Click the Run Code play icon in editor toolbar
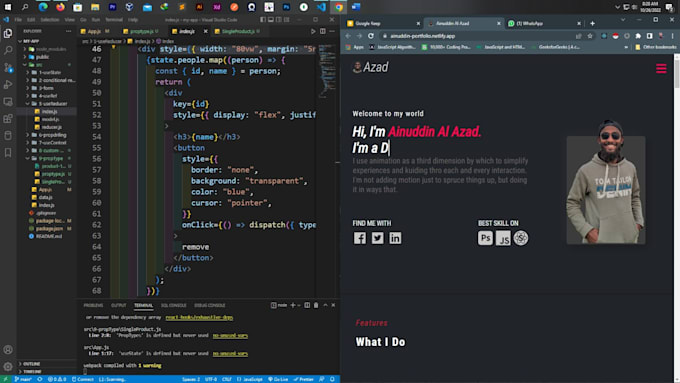The width and height of the screenshot is (680, 383). pyautogui.click(x=313, y=31)
